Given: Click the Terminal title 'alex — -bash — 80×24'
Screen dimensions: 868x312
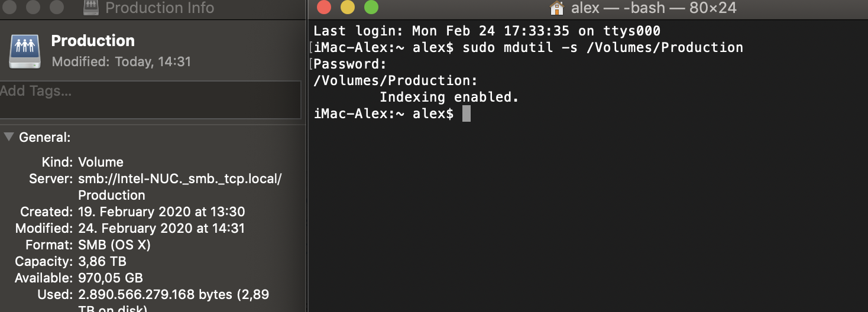Looking at the screenshot, I should (x=653, y=8).
